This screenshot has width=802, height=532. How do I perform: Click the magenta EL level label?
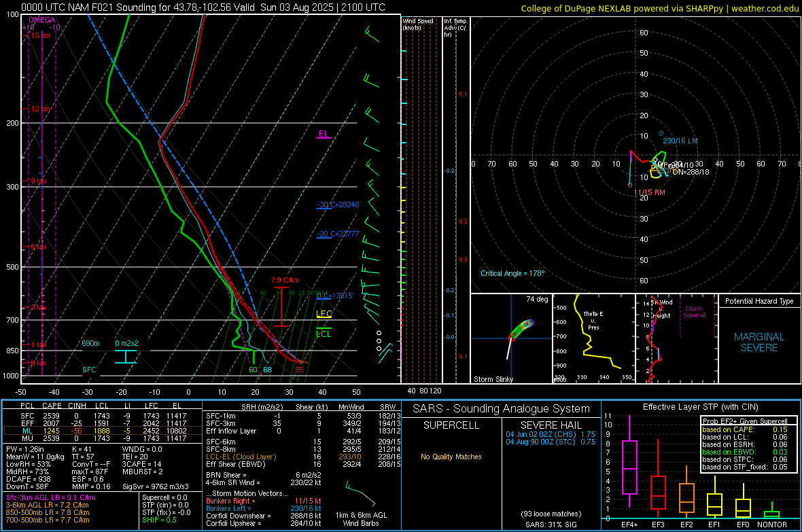click(324, 134)
